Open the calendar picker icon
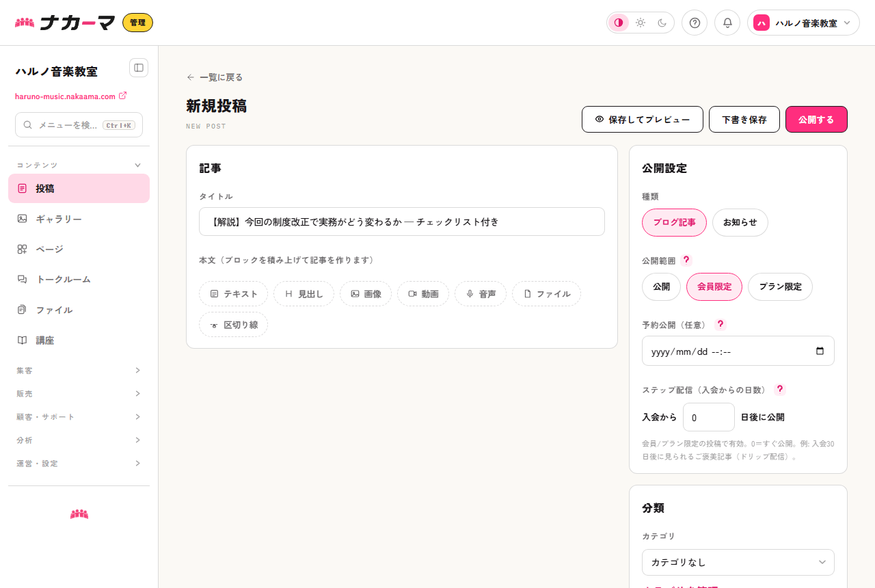 point(820,351)
